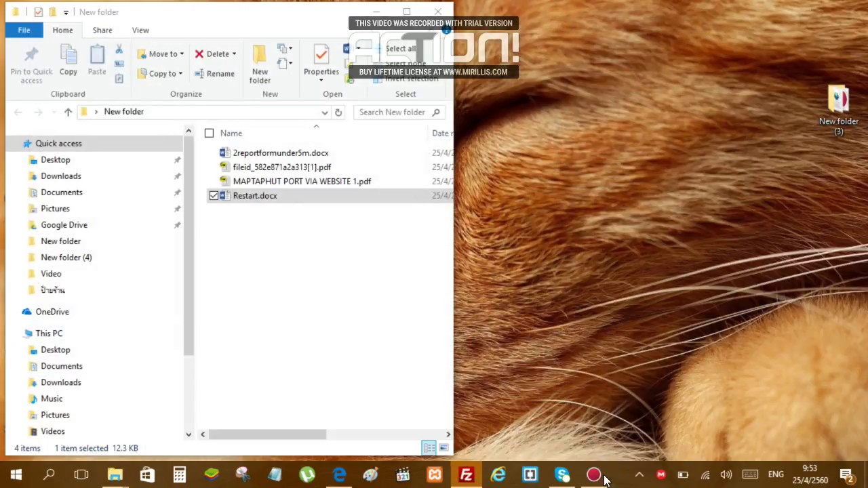Viewport: 868px width, 488px height.
Task: Open the Calculator taskbar icon
Action: [179, 474]
